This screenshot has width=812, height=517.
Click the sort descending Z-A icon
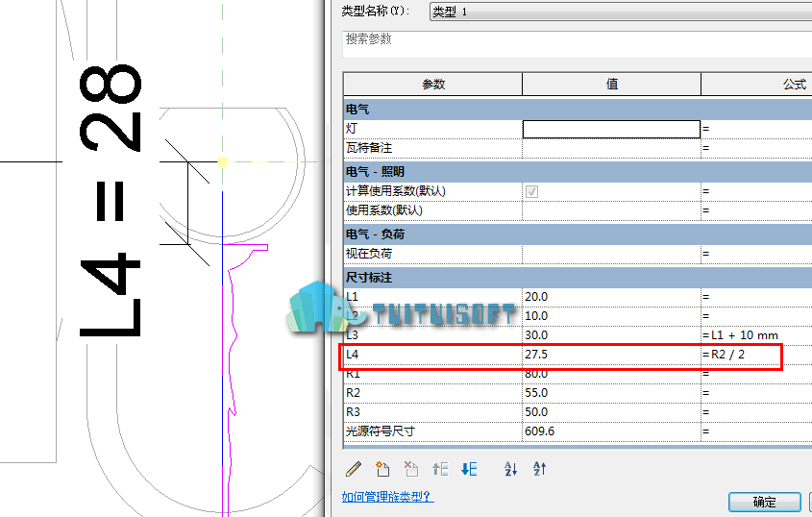pyautogui.click(x=540, y=469)
